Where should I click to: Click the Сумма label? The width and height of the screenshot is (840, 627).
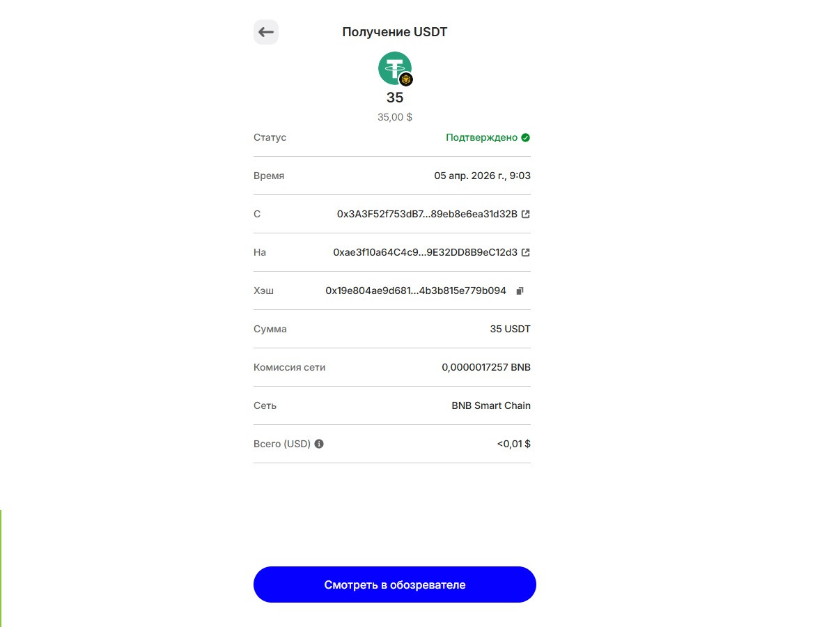270,329
